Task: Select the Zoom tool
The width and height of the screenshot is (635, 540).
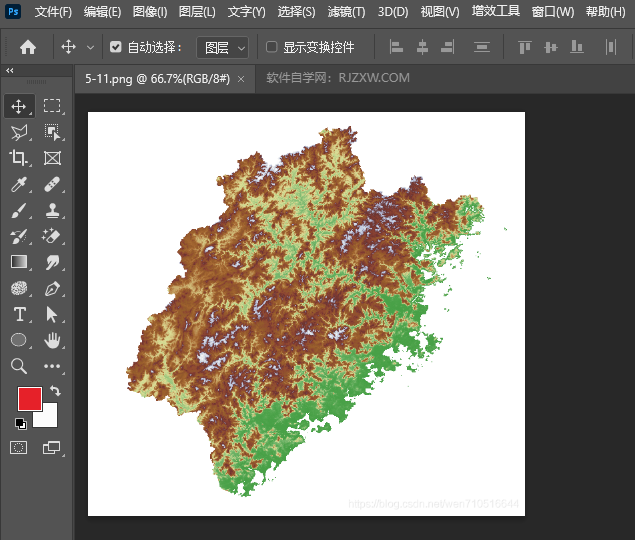Action: (x=19, y=366)
